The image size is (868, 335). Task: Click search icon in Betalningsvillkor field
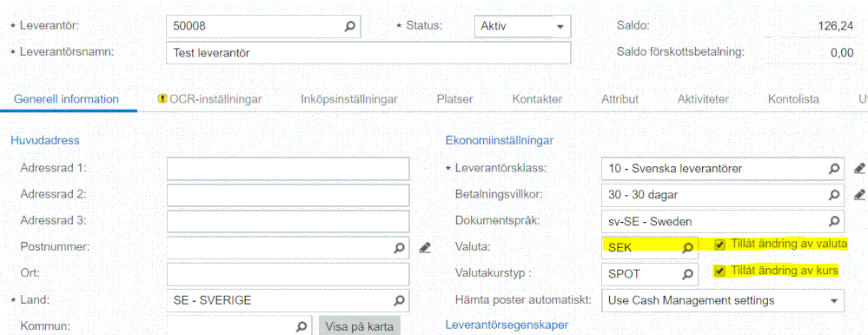click(x=833, y=195)
